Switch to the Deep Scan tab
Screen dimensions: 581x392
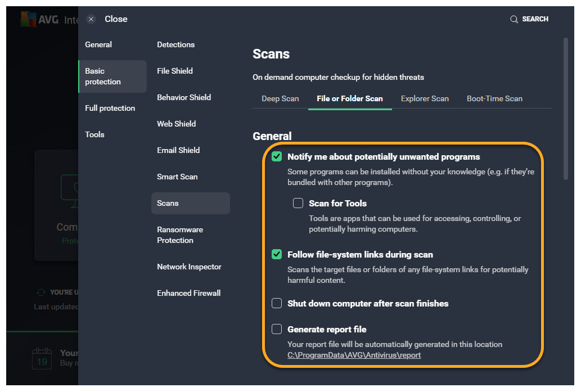click(x=280, y=98)
